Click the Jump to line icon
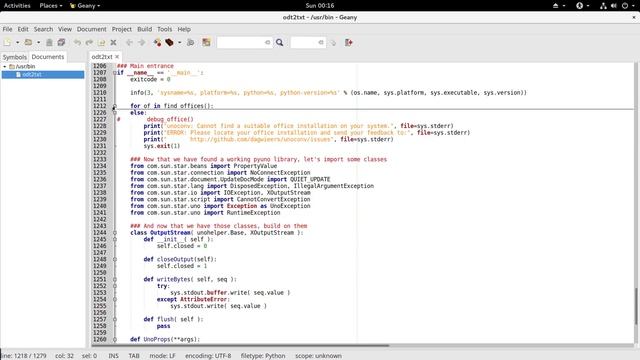The height and width of the screenshot is (360, 640). [333, 42]
